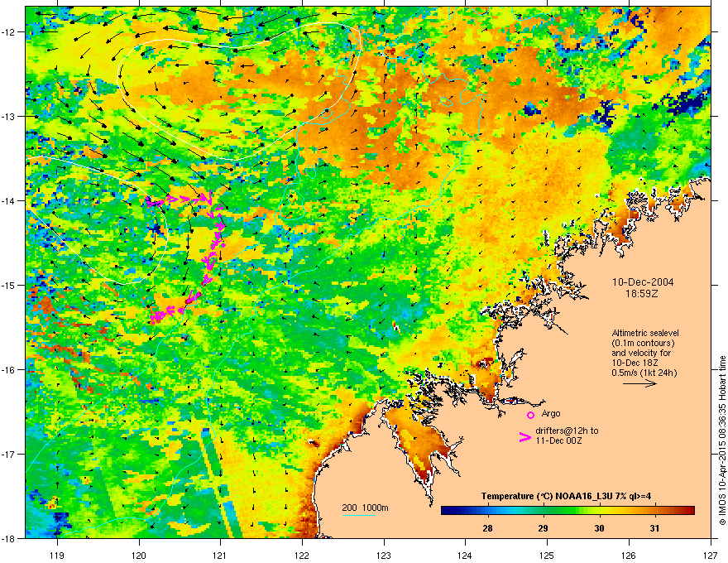Select the '10-Dec-2004' date label
The width and height of the screenshot is (728, 563).
coord(643,282)
